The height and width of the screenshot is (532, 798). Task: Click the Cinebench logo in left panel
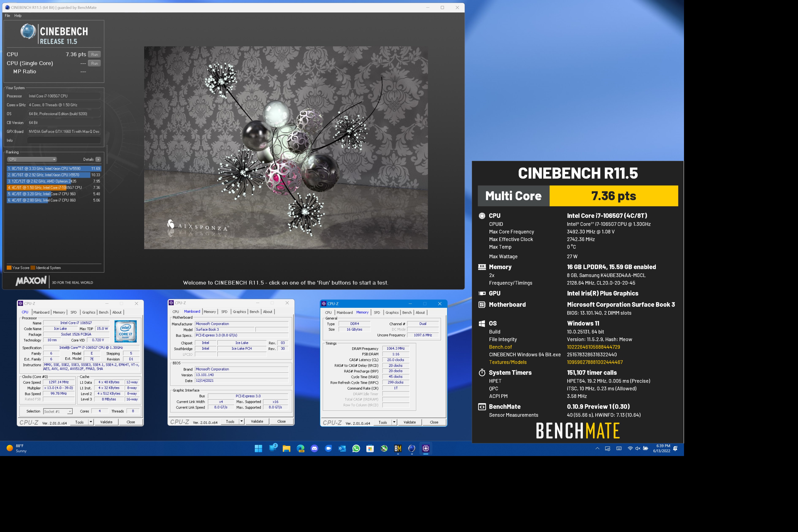point(54,34)
